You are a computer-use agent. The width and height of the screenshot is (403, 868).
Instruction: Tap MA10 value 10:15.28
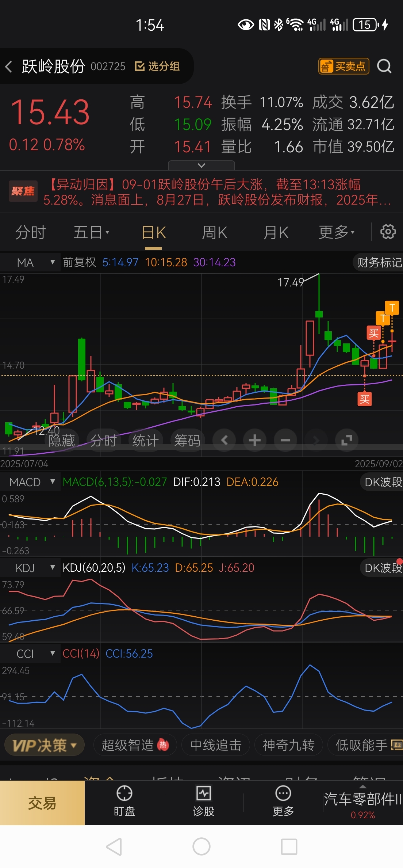pos(166,262)
